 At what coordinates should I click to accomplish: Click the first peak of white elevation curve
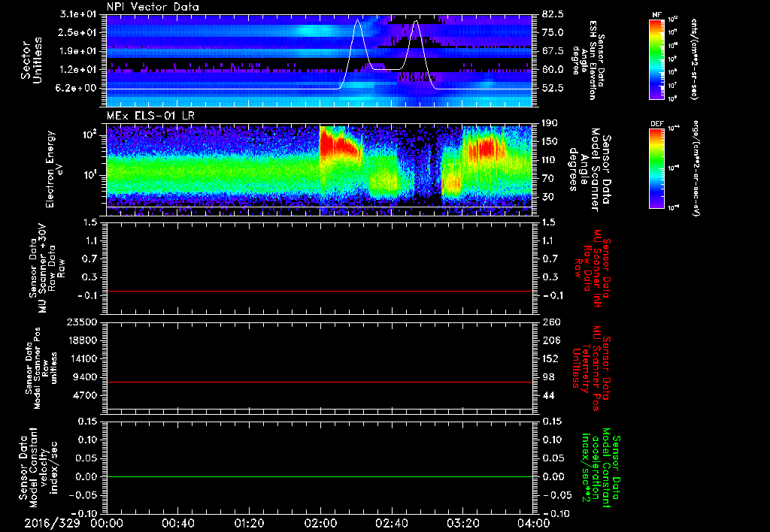pos(357,20)
